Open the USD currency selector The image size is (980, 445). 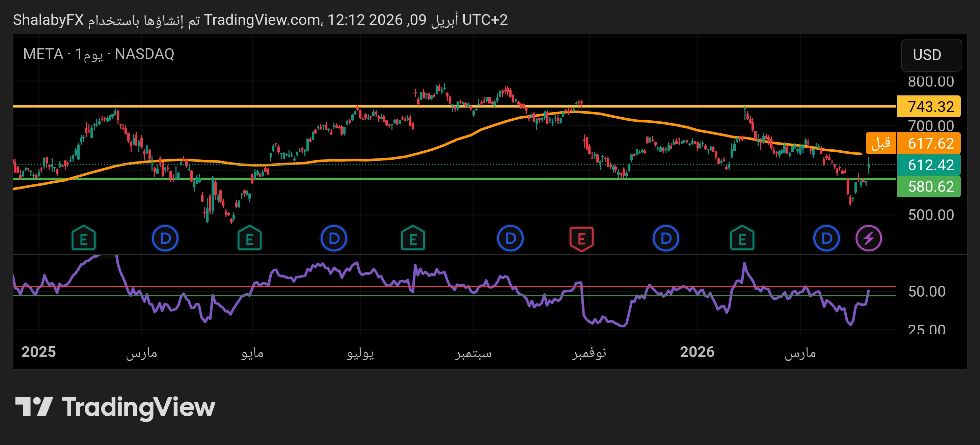pos(931,55)
